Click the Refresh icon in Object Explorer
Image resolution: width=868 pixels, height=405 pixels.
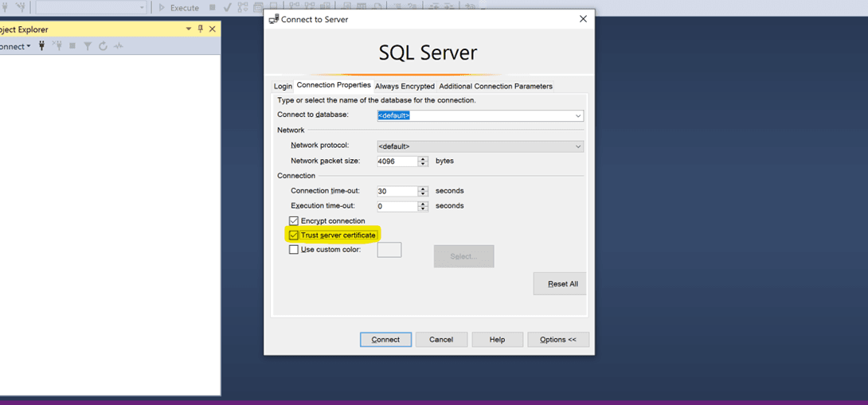coord(103,46)
